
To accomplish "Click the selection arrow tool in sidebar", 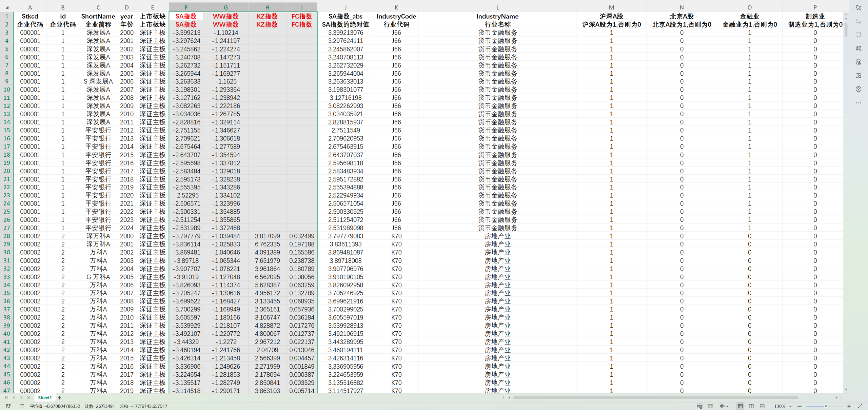I will (x=859, y=7).
